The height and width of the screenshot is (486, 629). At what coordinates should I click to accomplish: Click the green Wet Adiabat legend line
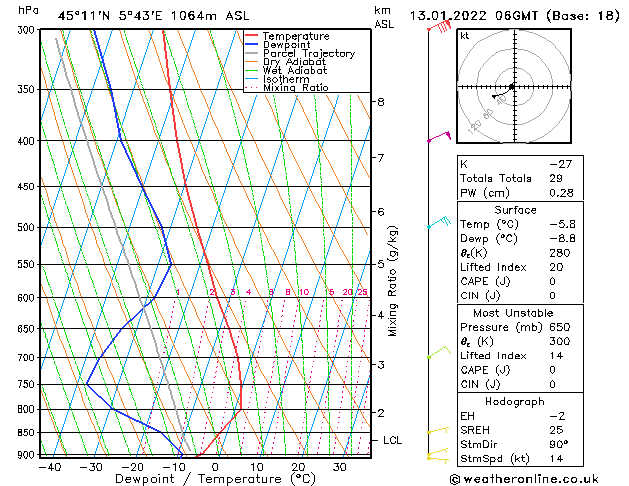252,70
